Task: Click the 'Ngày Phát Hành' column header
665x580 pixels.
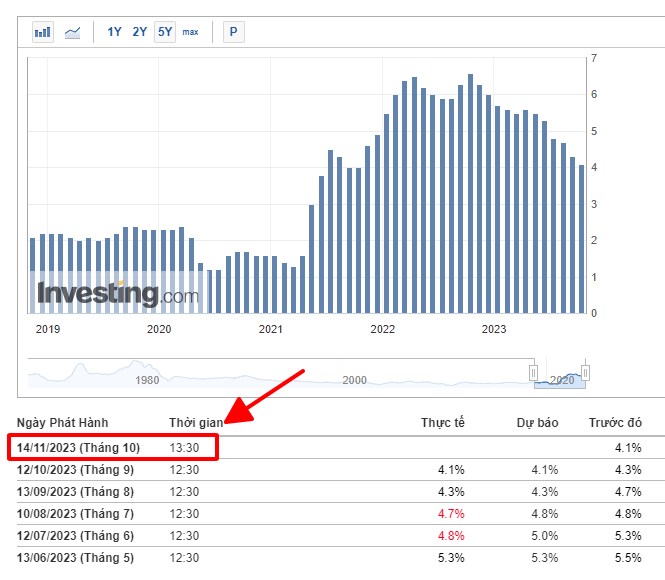Action: tap(62, 423)
